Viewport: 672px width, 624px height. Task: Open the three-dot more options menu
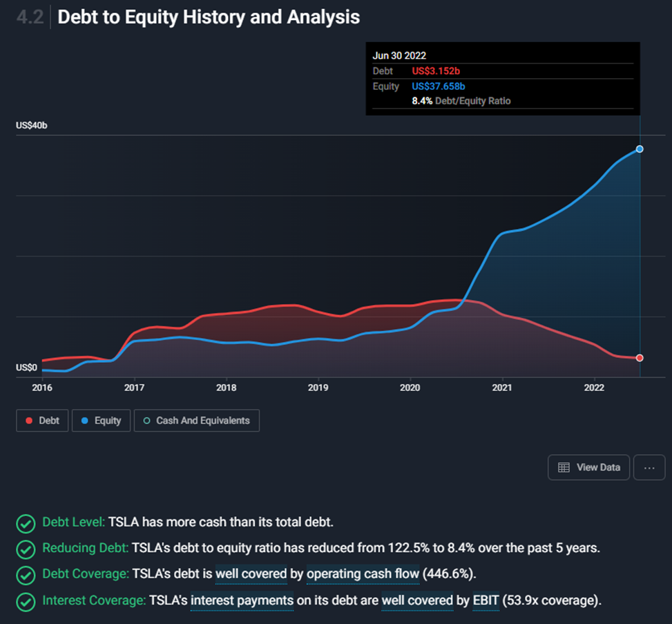pyautogui.click(x=649, y=467)
